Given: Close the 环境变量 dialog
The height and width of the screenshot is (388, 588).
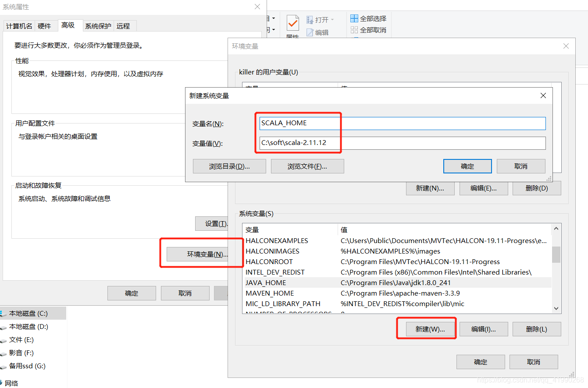Looking at the screenshot, I should click(x=566, y=46).
